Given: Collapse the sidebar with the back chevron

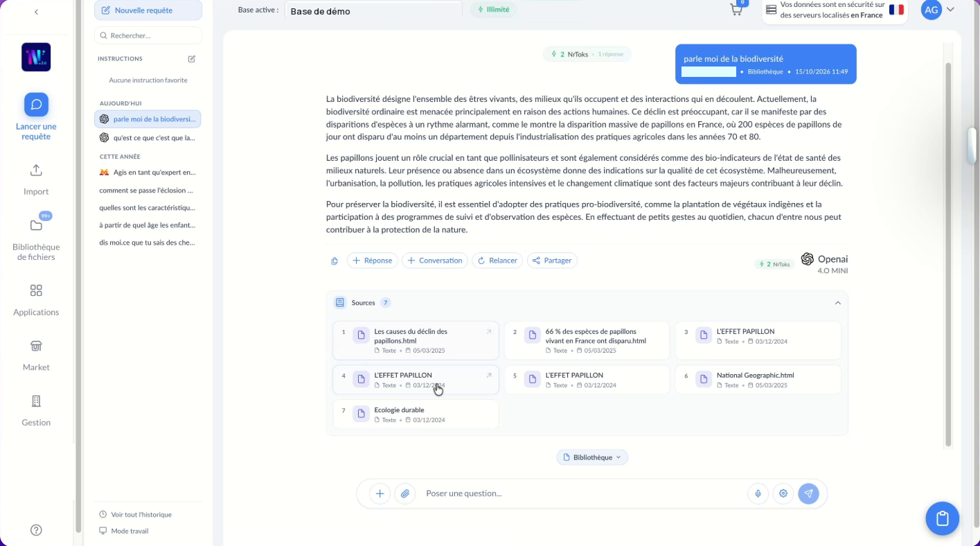Looking at the screenshot, I should (36, 12).
